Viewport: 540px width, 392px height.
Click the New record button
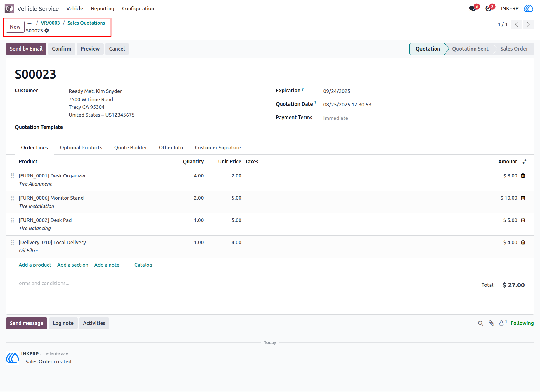pos(15,27)
